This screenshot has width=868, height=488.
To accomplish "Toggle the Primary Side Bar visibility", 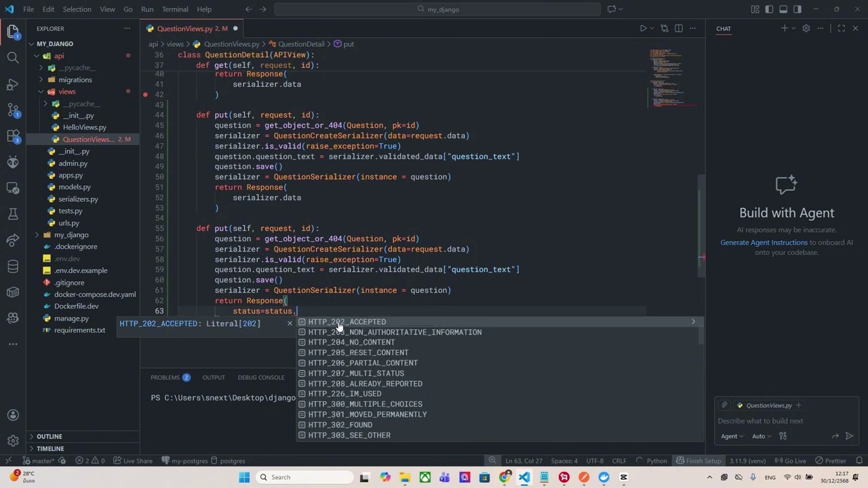I will (769, 9).
